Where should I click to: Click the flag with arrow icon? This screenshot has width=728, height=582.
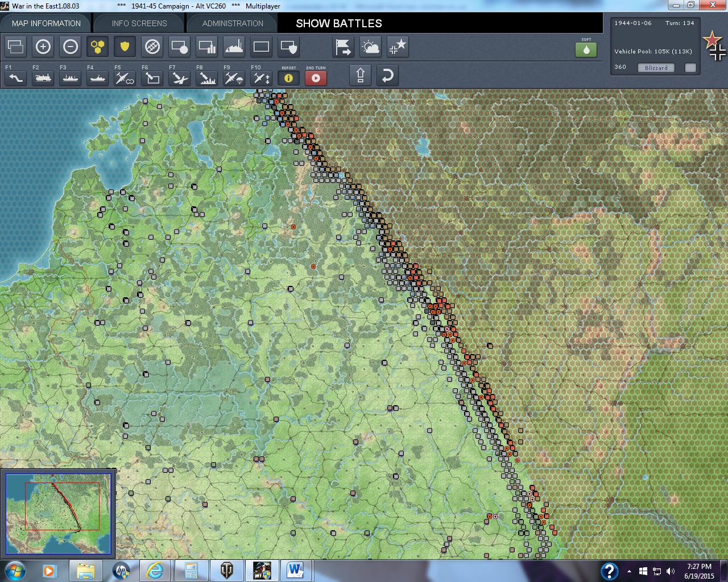pos(343,47)
